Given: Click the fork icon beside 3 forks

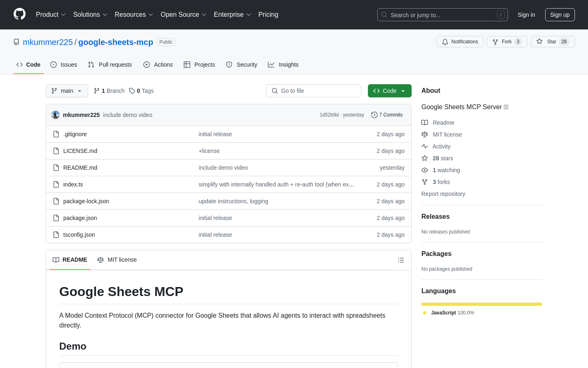Looking at the screenshot, I should pyautogui.click(x=425, y=182).
